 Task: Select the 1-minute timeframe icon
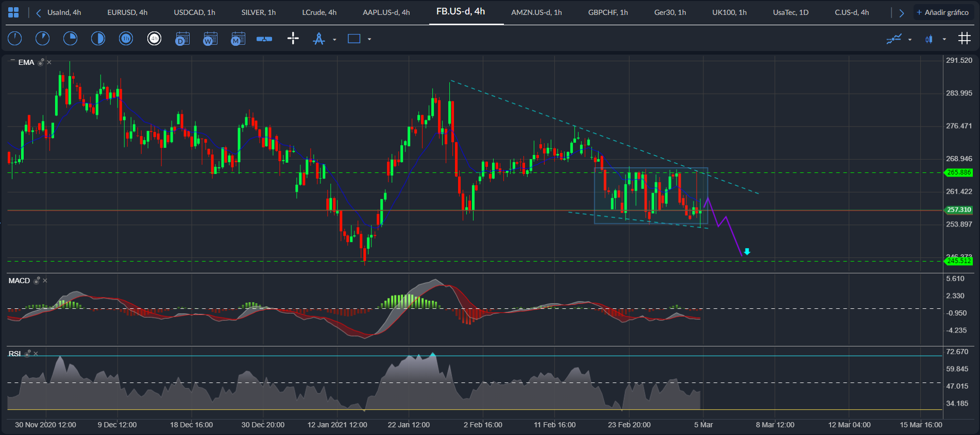coord(15,39)
